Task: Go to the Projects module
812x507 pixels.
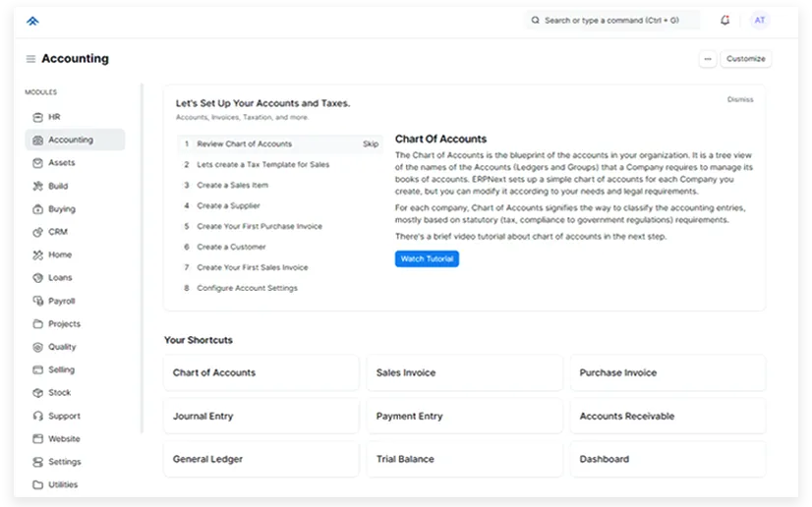Action: 64,324
